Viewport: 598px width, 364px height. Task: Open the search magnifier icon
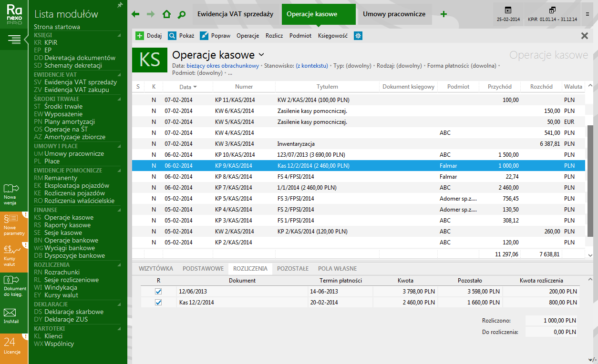(x=181, y=14)
